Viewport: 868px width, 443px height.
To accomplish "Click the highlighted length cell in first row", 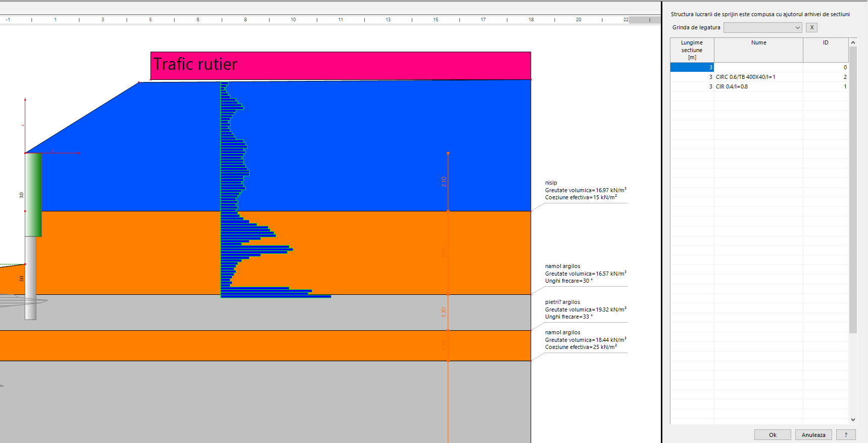I will click(x=692, y=67).
